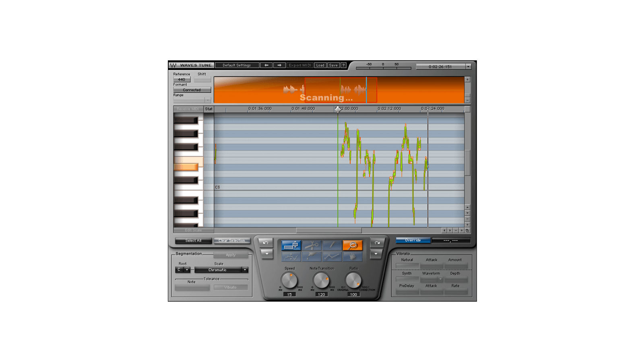Screen dimensions: 644x362
Task: Click the horizontal timeline scrollbar
Action: [329, 230]
